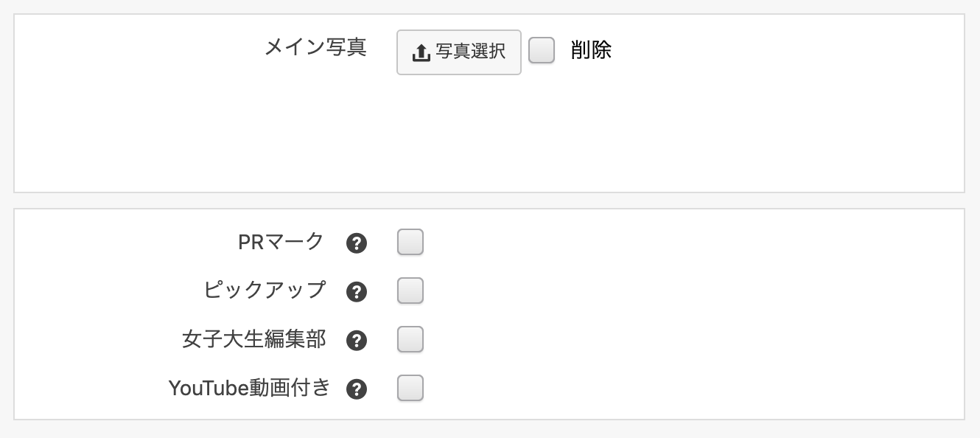The width and height of the screenshot is (980, 438).
Task: Enable the YouTube動画付き checkbox
Action: point(410,388)
